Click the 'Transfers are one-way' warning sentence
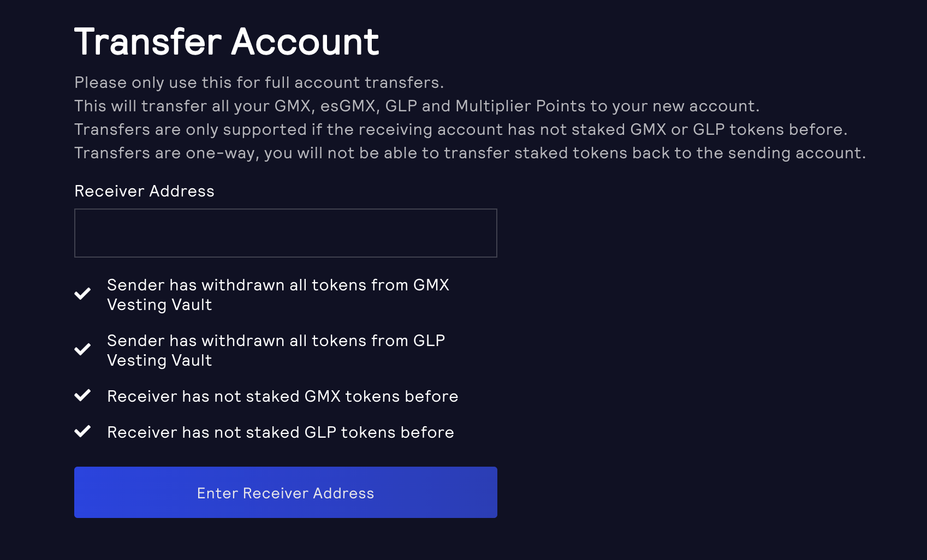Screen dimensions: 927x560 [x=470, y=153]
